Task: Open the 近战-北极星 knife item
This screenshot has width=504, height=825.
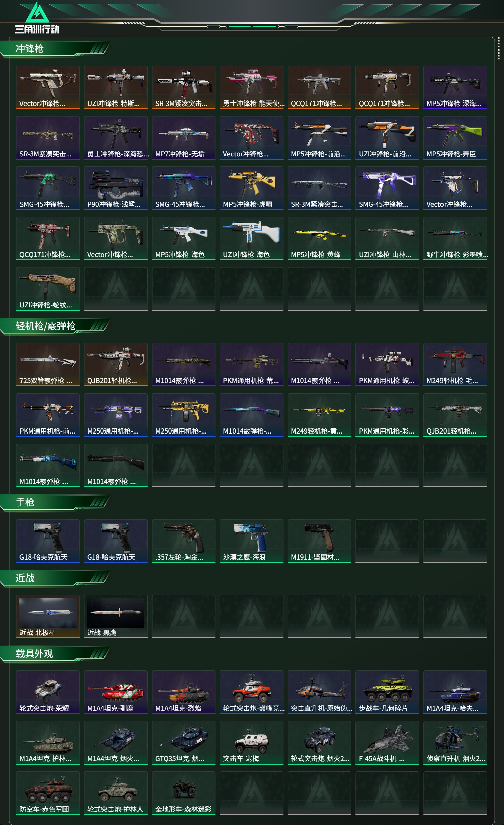Action: pos(48,617)
